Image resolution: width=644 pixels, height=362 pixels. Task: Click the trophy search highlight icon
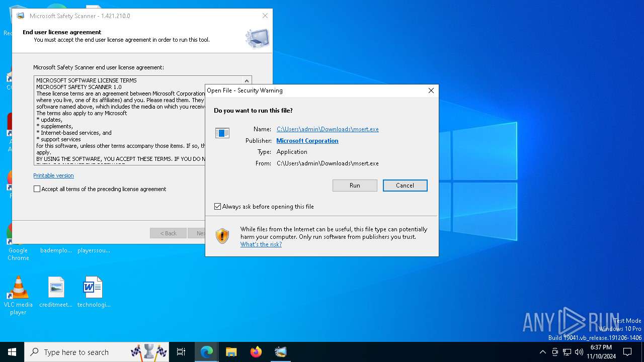[149, 352]
